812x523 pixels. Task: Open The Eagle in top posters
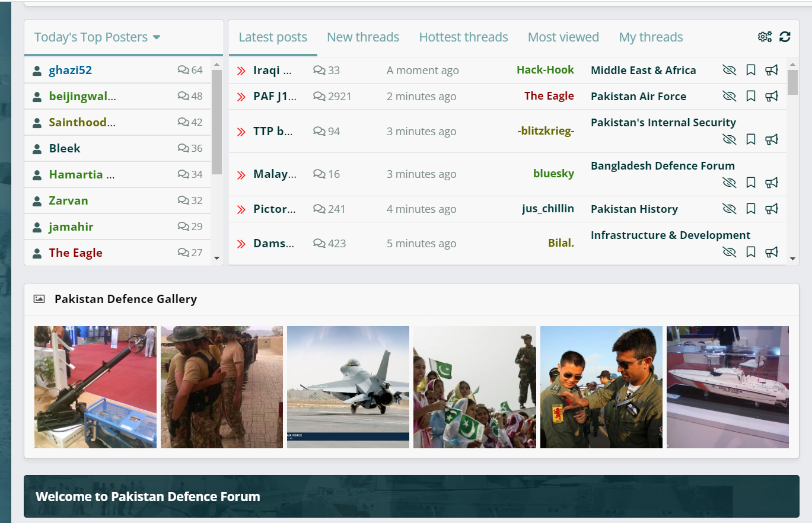pos(76,253)
